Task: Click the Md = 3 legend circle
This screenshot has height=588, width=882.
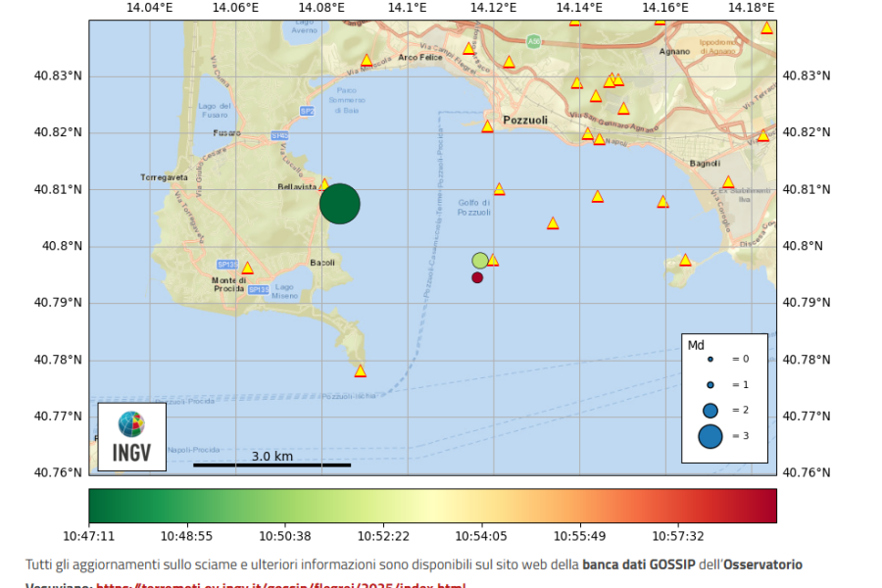Action: pyautogui.click(x=710, y=437)
